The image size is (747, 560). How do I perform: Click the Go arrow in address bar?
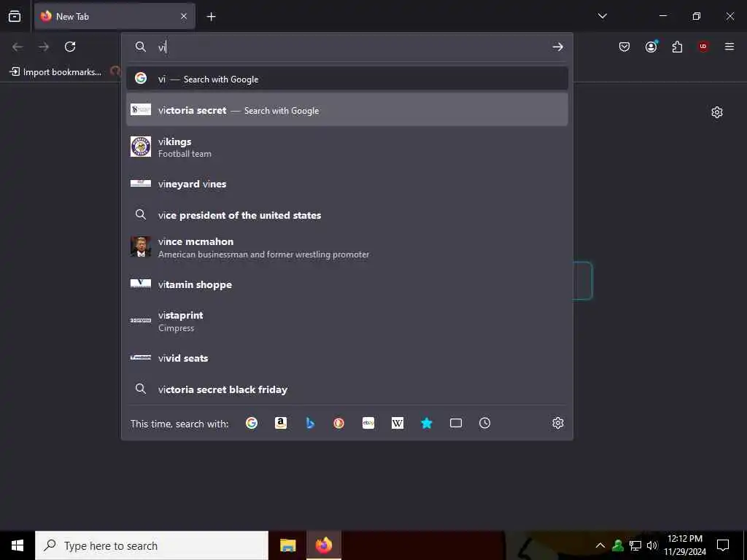(557, 47)
